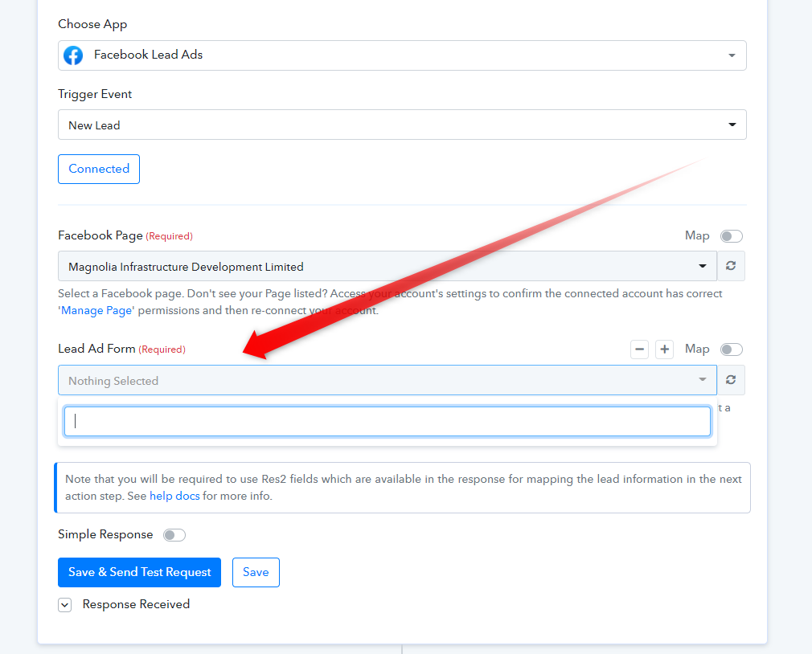Click the Facebook logo icon in Choose App
Image resolution: width=812 pixels, height=654 pixels.
tap(73, 55)
